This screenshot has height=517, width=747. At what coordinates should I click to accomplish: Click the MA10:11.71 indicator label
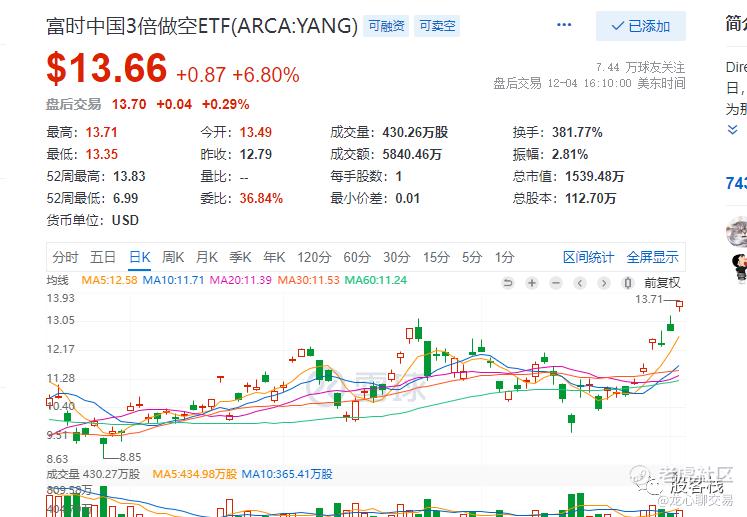tap(173, 280)
